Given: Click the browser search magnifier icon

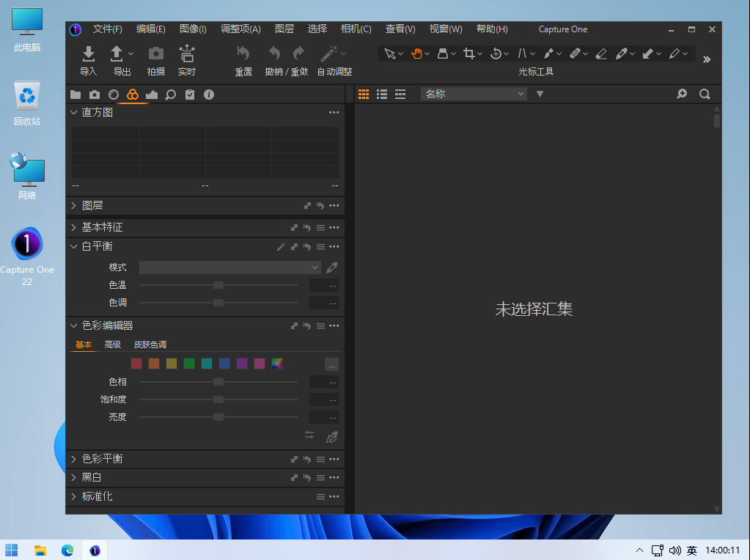Looking at the screenshot, I should 705,94.
